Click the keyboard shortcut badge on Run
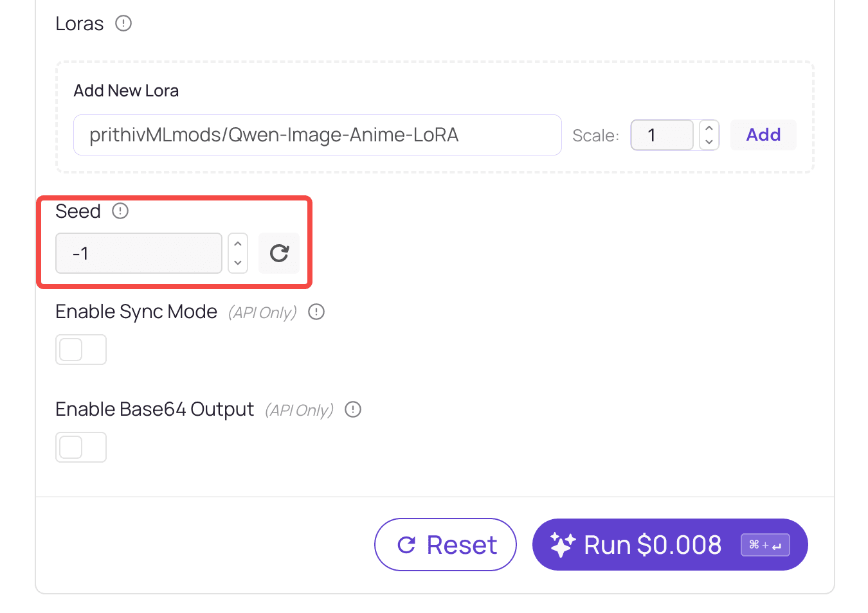Viewport: 868px width, 613px height. [765, 545]
